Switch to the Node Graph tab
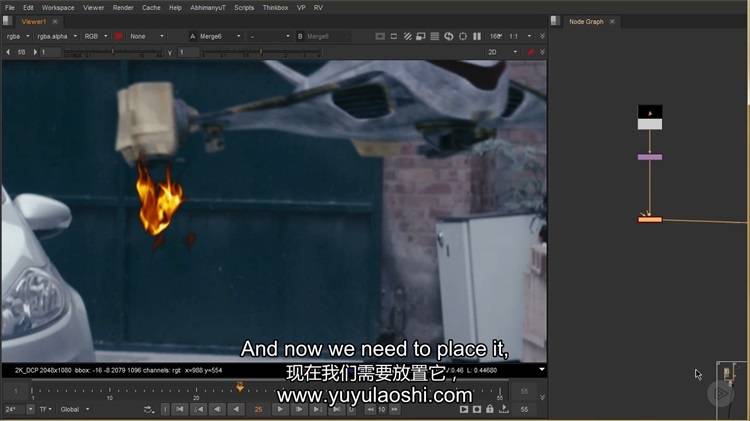Screen dimensions: 750x421 pos(585,21)
